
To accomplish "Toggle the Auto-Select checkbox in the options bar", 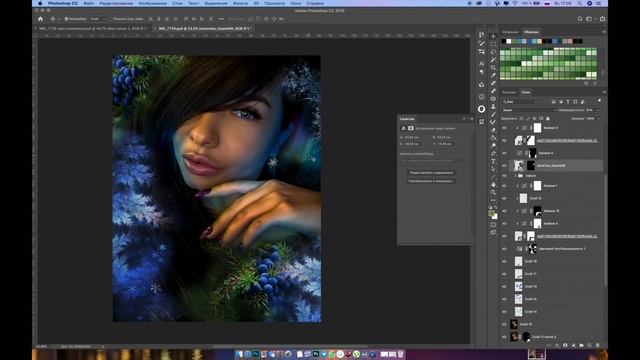I will [67, 19].
